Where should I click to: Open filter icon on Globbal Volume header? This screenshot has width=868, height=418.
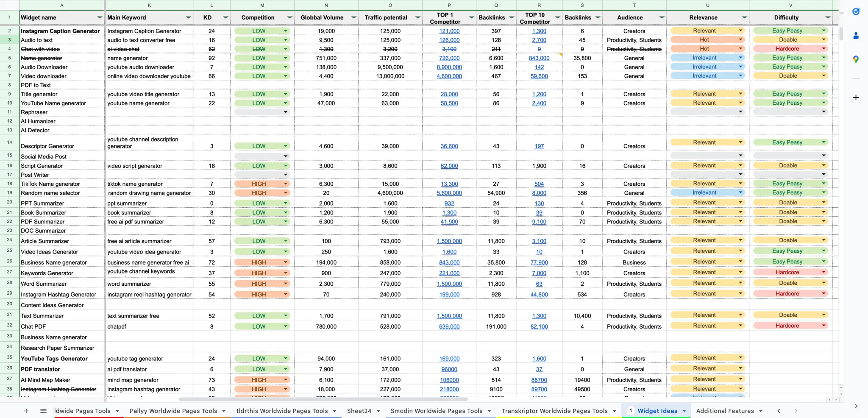point(353,17)
